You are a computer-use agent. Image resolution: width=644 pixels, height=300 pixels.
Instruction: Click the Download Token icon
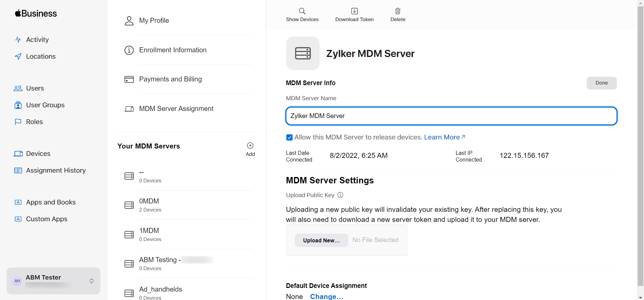click(x=354, y=11)
